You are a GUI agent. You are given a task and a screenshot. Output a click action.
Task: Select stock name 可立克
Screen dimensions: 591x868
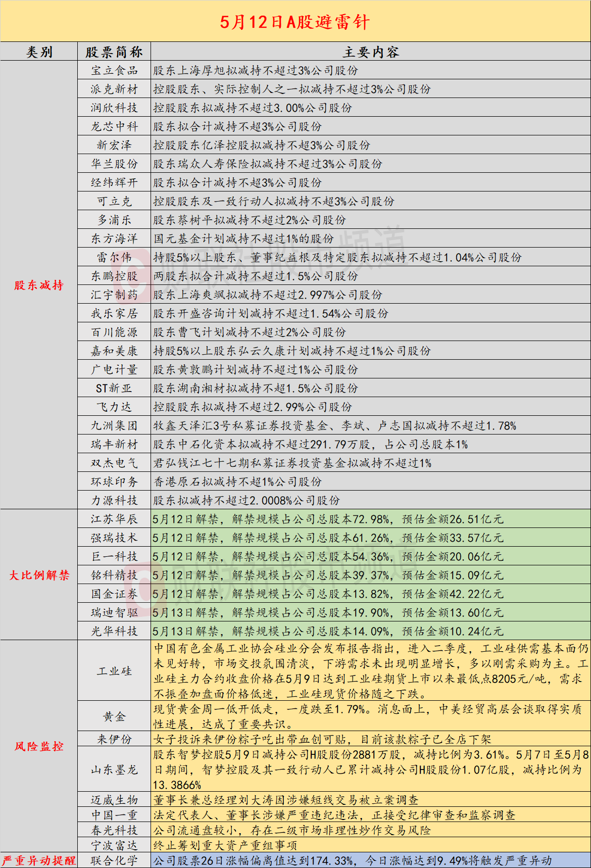click(x=114, y=201)
